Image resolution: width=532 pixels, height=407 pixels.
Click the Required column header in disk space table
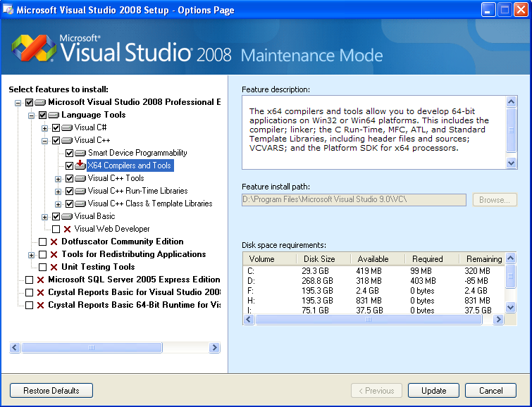pyautogui.click(x=428, y=259)
